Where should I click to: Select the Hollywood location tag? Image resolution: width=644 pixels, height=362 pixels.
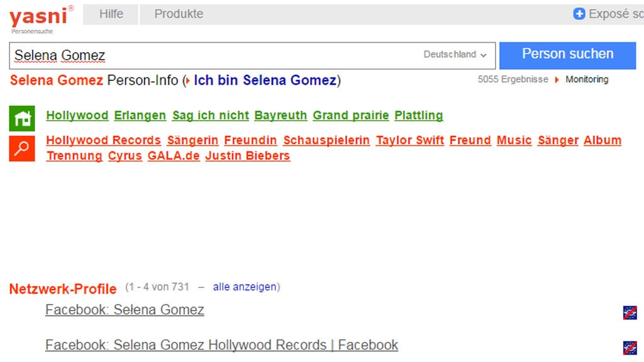pos(77,115)
